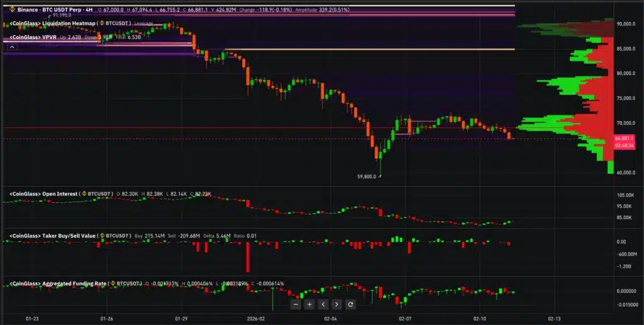Click the 59,800.0 low price marker
The width and height of the screenshot is (644, 325).
coord(366,177)
